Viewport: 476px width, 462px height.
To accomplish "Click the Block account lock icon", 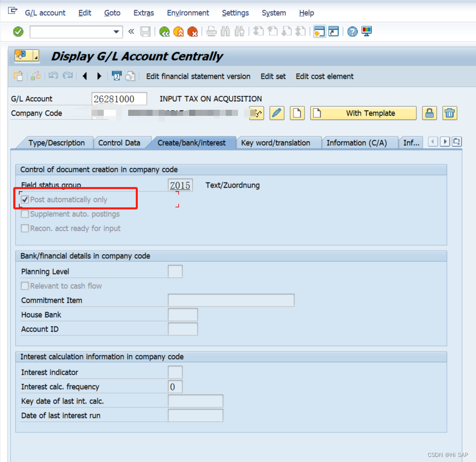I will tap(429, 113).
